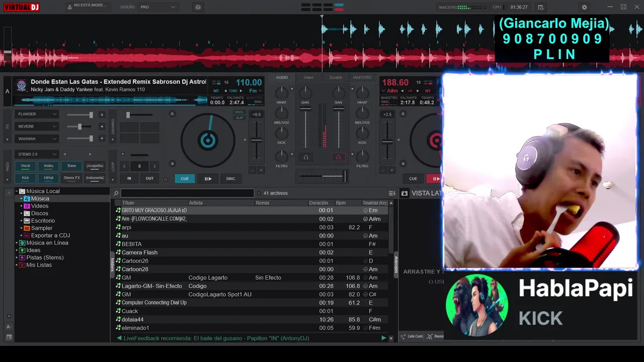Screen dimensions: 644x362
Task: Click the CUE button on deck B
Action: coord(413,178)
